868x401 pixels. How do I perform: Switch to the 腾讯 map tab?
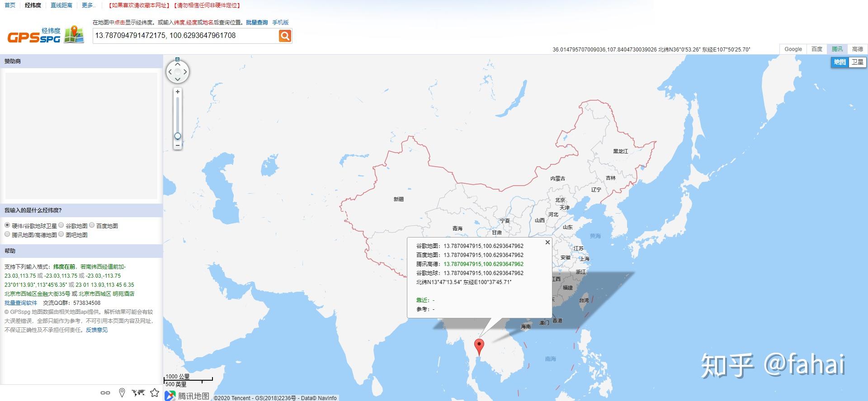pos(837,49)
